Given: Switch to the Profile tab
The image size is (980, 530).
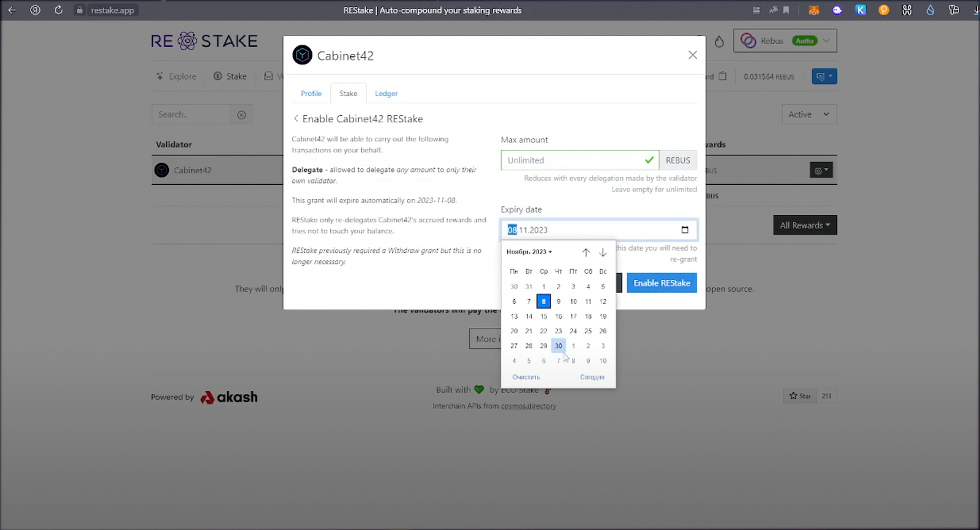Looking at the screenshot, I should pyautogui.click(x=311, y=94).
